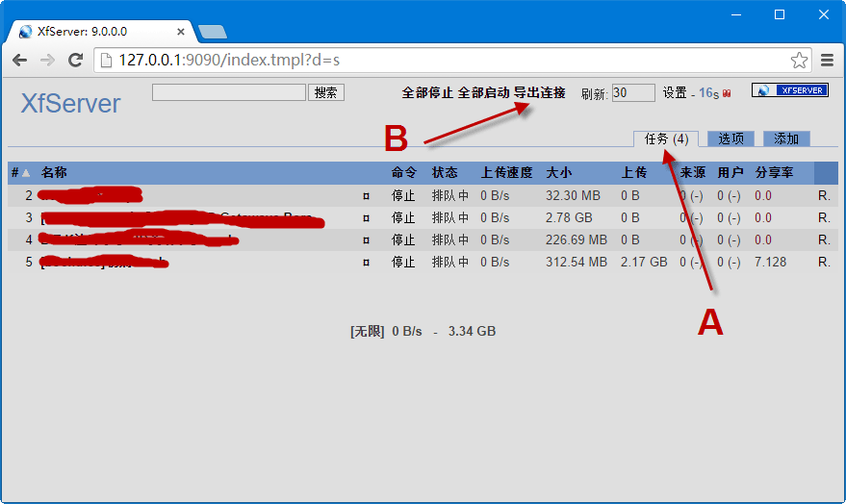Click 停止 for the 226.69 MB task
The image size is (846, 504).
click(x=403, y=239)
